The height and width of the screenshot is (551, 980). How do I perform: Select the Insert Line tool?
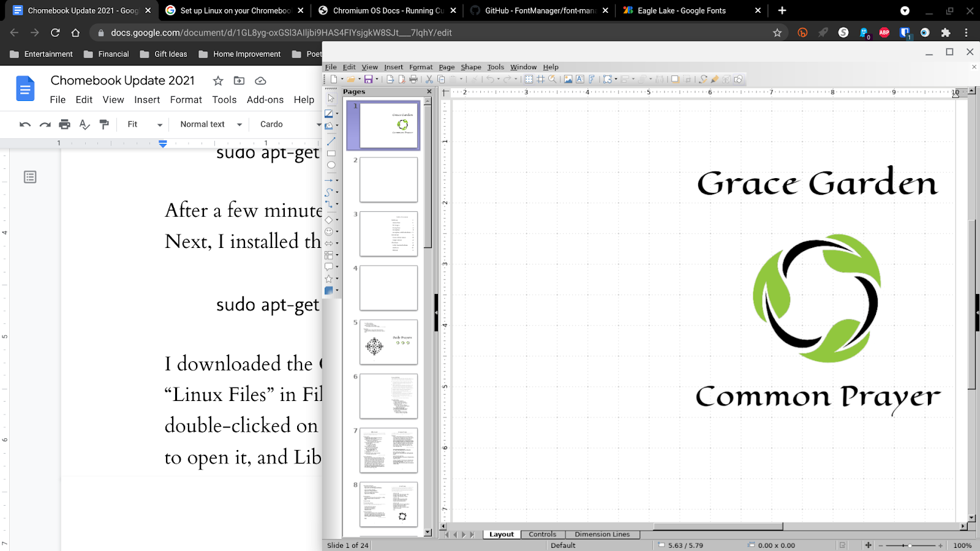331,141
